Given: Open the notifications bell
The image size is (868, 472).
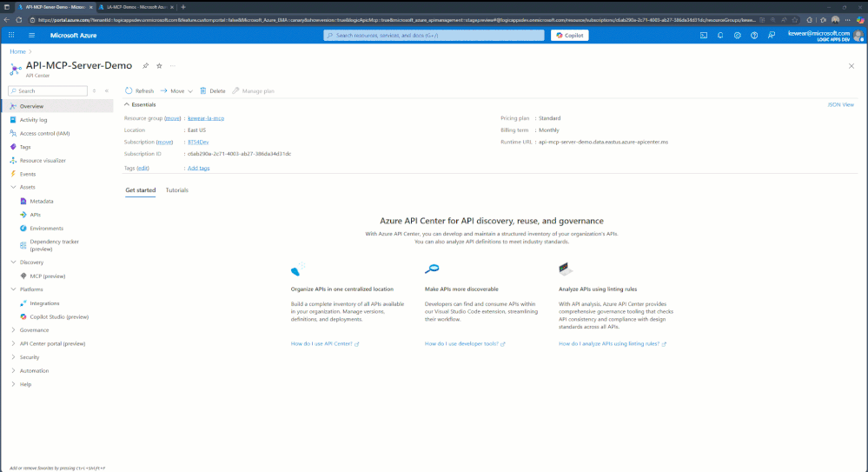Looking at the screenshot, I should coord(720,35).
